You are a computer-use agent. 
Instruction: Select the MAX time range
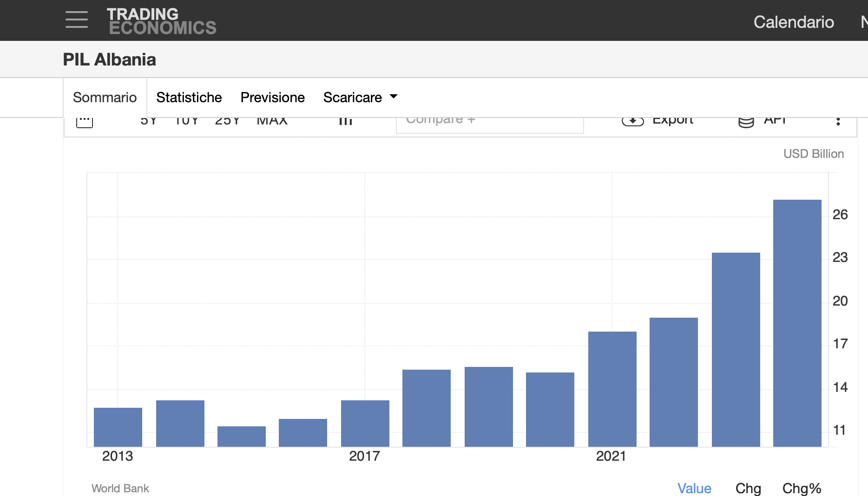click(272, 121)
